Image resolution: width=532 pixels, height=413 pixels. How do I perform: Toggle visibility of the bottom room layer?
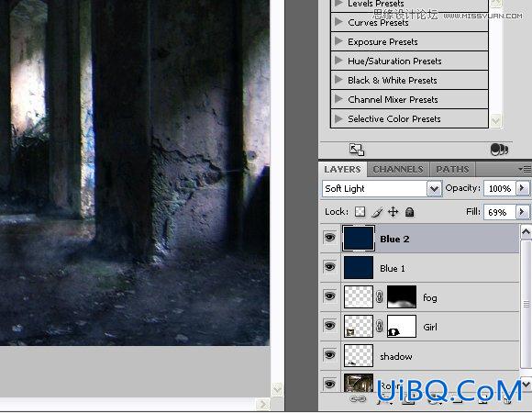tap(329, 384)
